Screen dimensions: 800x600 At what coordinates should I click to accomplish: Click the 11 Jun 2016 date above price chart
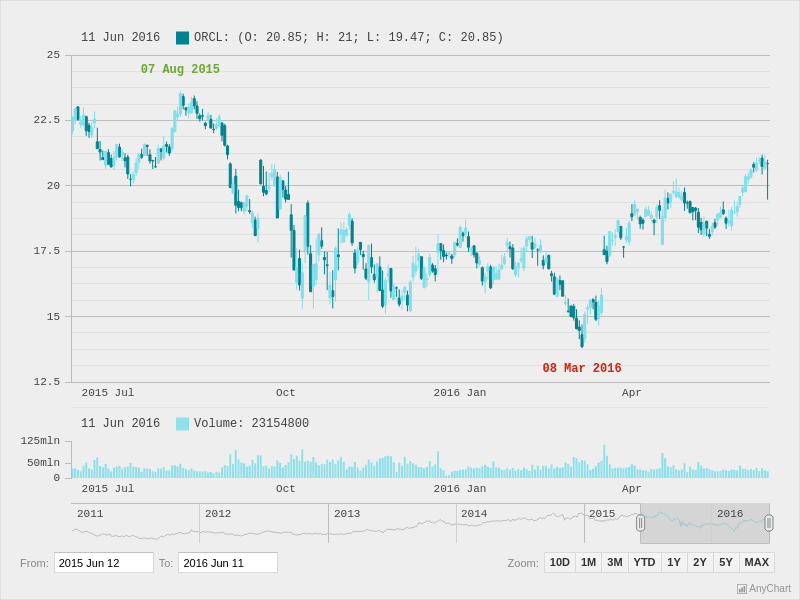(x=120, y=37)
